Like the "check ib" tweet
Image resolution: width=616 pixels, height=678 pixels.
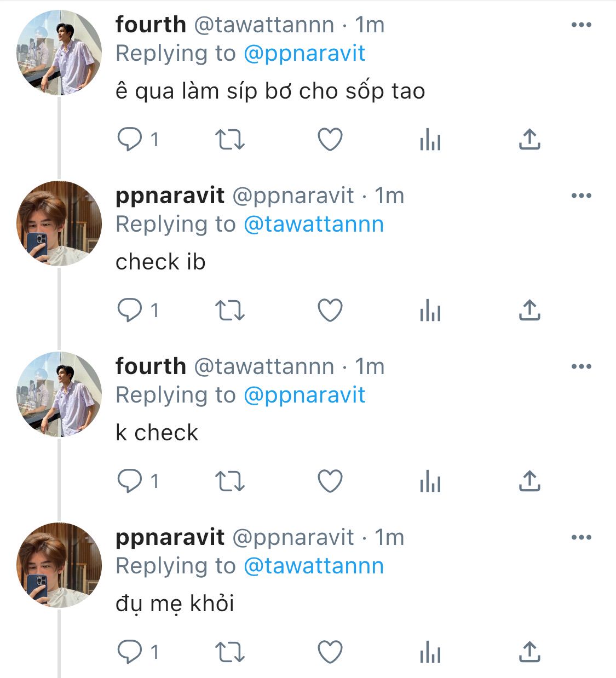[x=330, y=311]
